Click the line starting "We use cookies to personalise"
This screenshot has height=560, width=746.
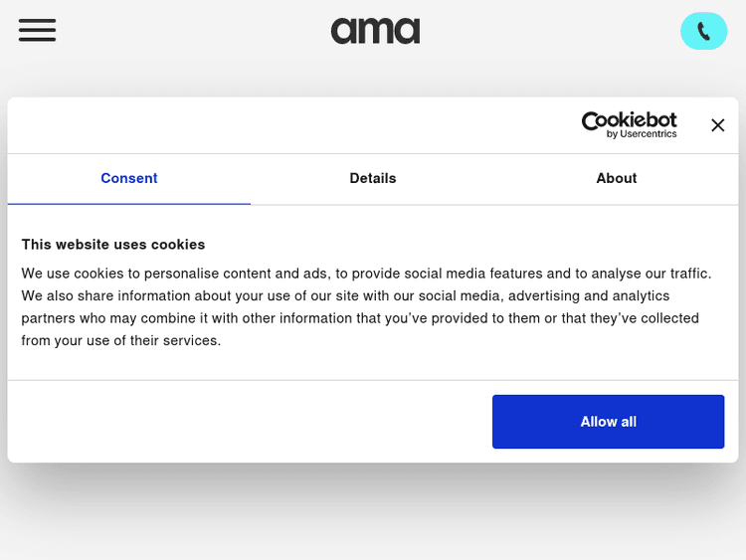pos(366,274)
